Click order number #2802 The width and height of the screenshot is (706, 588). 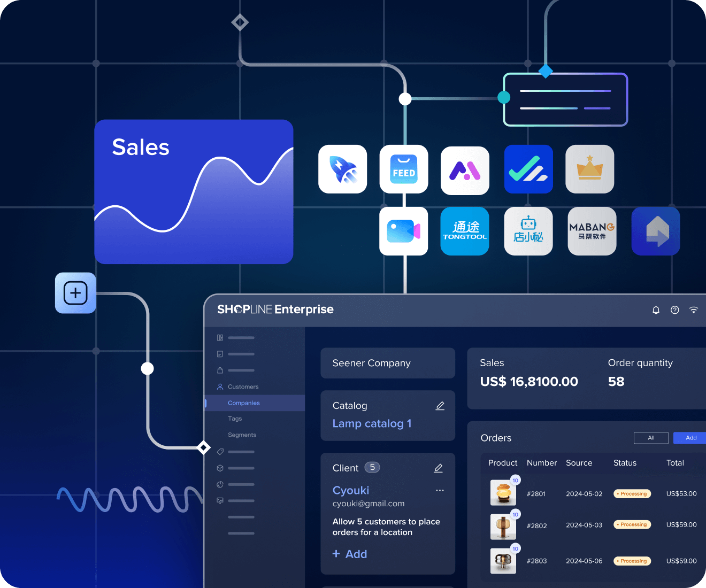536,526
